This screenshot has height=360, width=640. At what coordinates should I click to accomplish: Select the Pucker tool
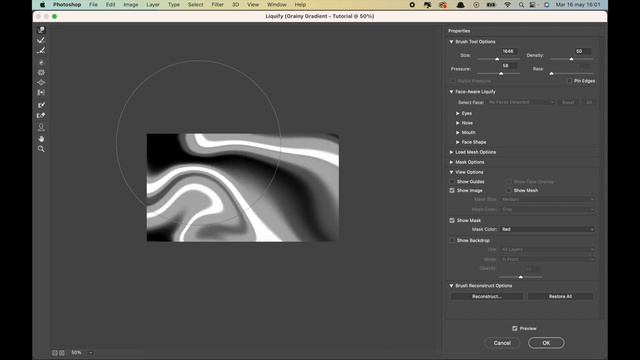41,72
